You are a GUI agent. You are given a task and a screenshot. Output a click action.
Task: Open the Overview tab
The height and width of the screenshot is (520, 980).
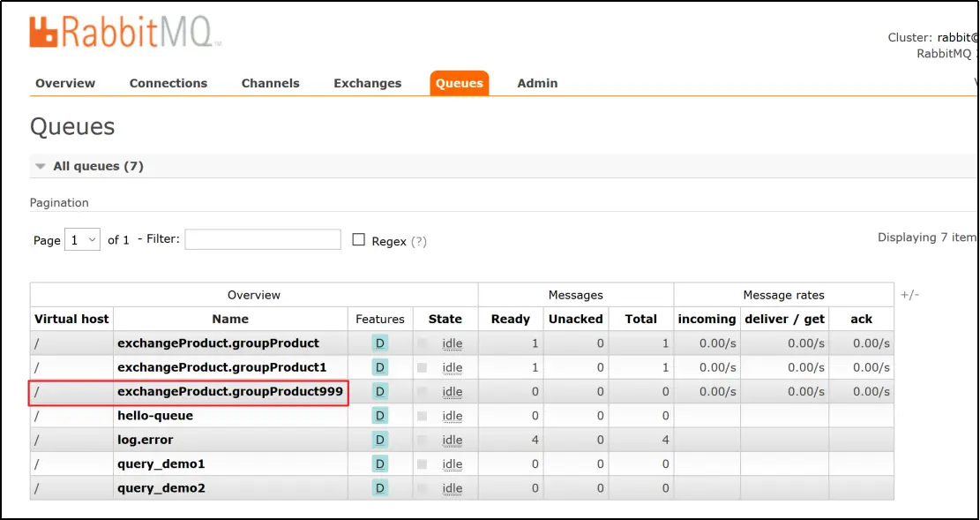(65, 83)
